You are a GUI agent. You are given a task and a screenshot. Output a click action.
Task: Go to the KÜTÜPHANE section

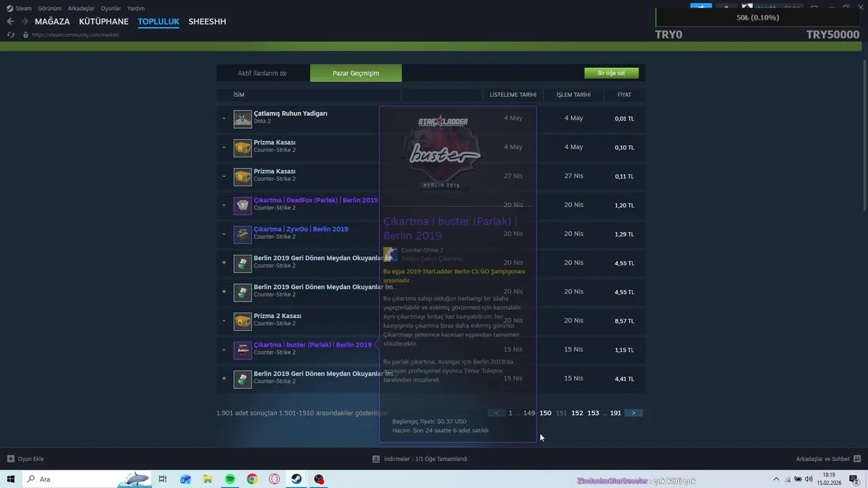104,22
